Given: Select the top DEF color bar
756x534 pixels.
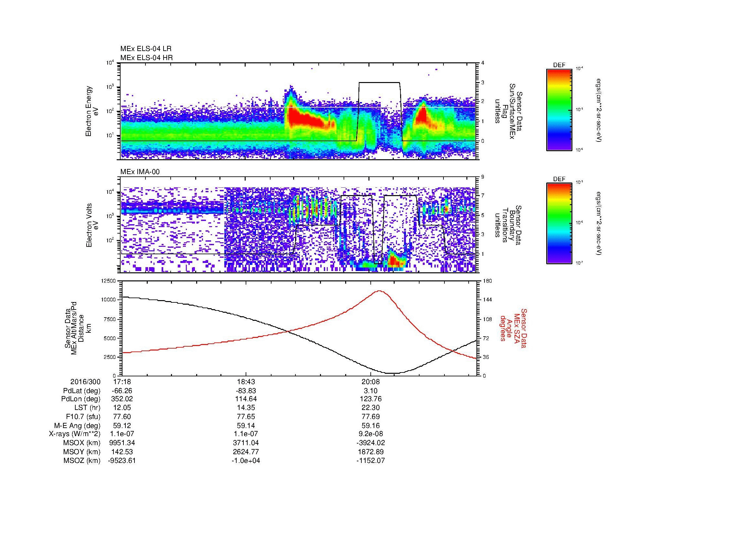Looking at the screenshot, I should pos(559,110).
